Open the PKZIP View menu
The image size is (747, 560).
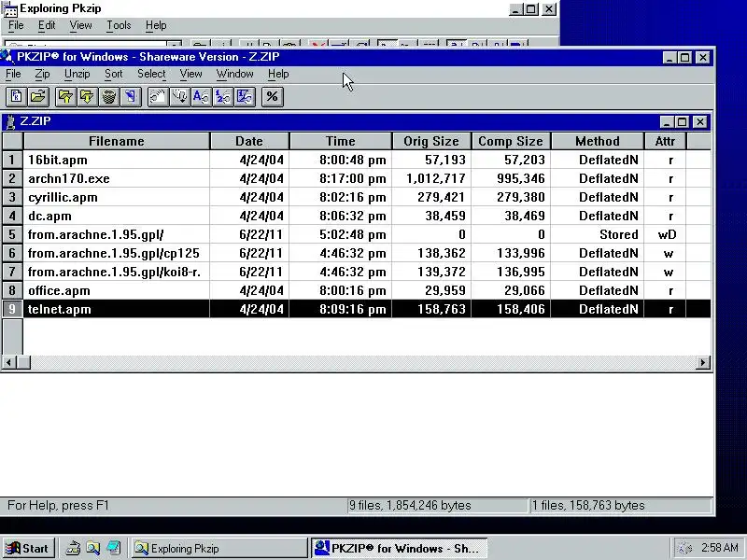click(x=190, y=75)
